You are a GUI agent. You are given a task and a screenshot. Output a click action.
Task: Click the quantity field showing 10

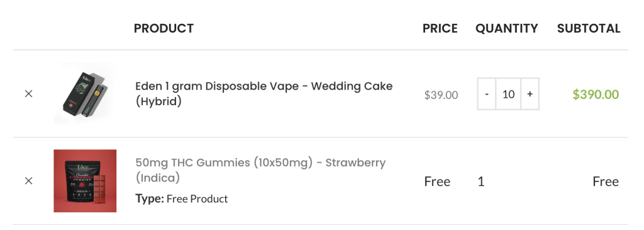[508, 94]
